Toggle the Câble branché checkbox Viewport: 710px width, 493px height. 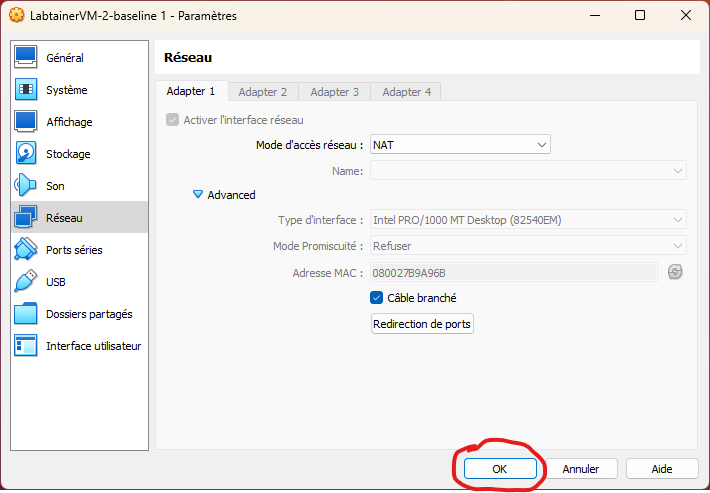[377, 297]
